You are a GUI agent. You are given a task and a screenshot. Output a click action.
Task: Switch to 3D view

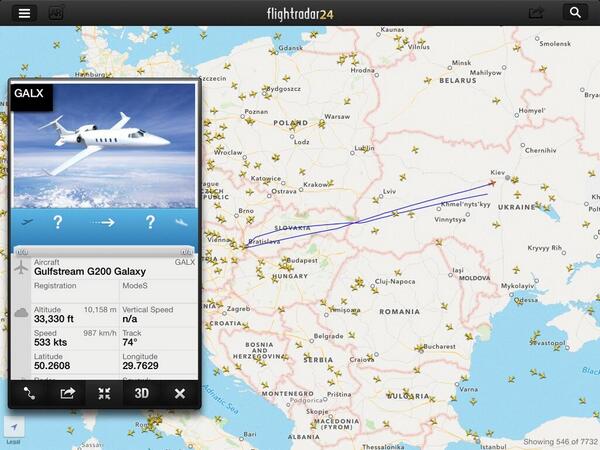click(x=142, y=393)
